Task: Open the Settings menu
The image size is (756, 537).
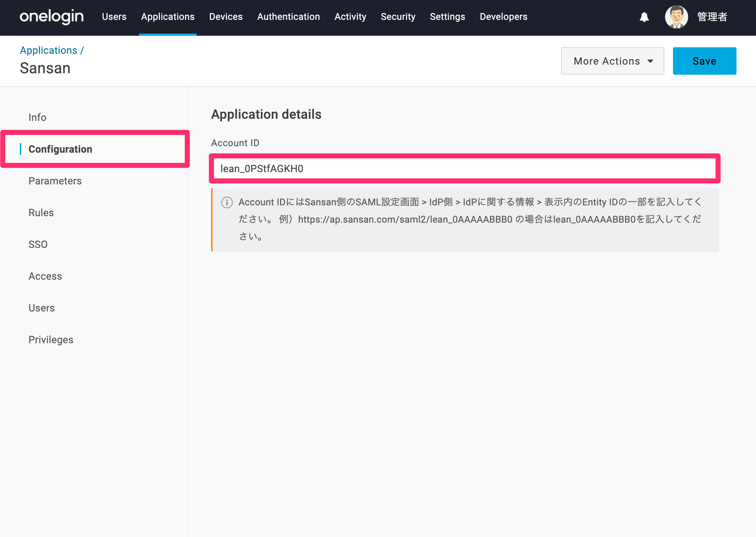Action: [x=447, y=17]
